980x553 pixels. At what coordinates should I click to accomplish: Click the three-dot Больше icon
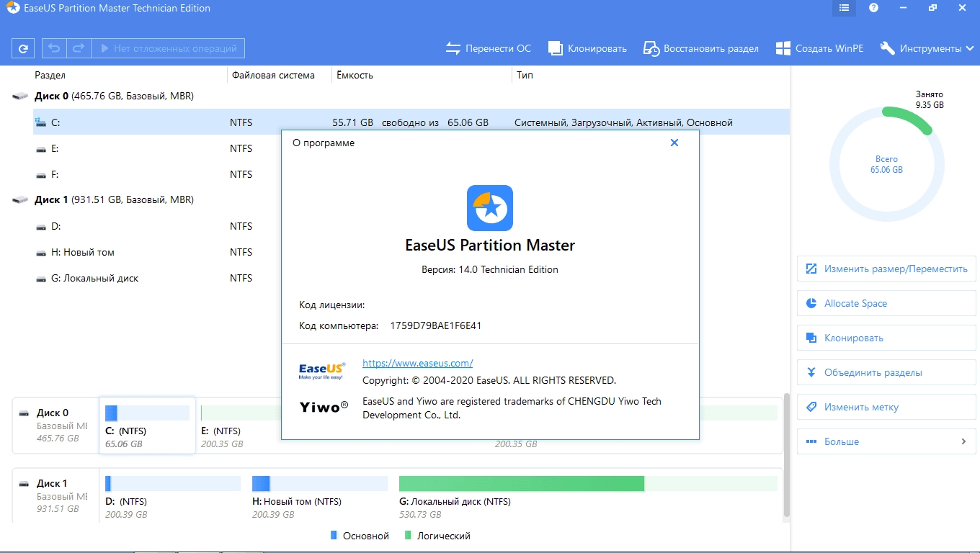coord(811,441)
